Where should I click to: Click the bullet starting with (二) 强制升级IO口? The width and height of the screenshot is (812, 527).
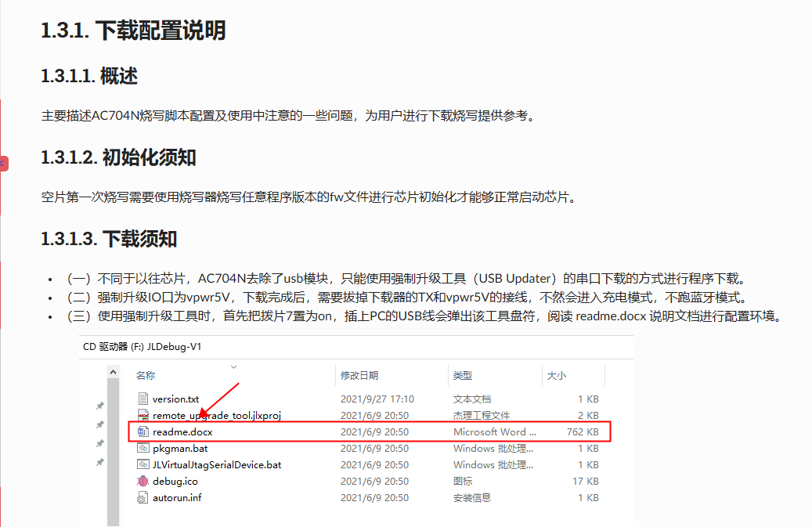tap(409, 298)
